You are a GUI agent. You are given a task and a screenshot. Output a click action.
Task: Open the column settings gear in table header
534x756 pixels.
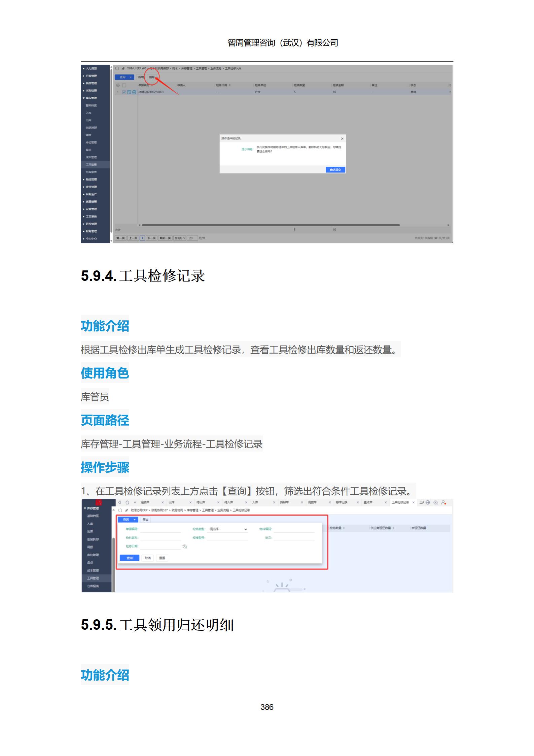(x=118, y=85)
